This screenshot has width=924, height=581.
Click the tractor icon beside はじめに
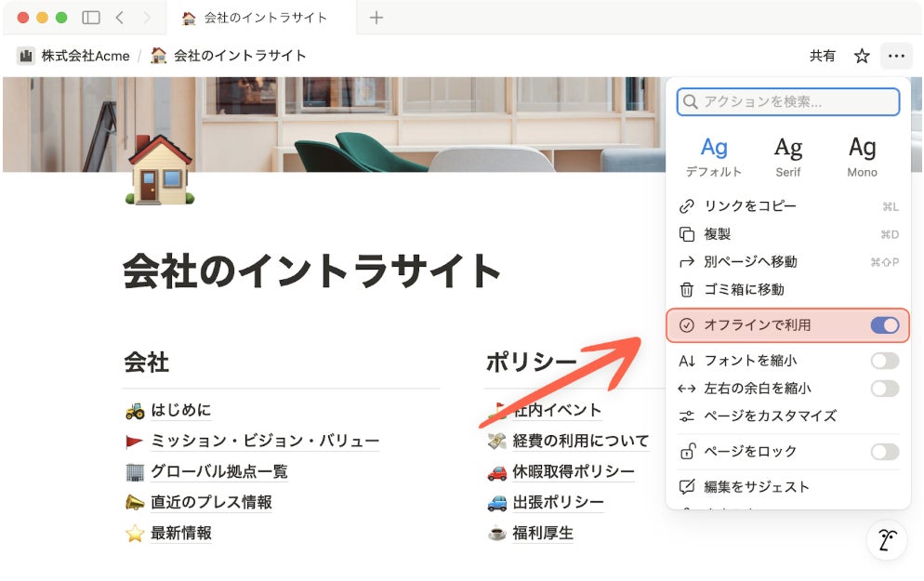(x=135, y=411)
